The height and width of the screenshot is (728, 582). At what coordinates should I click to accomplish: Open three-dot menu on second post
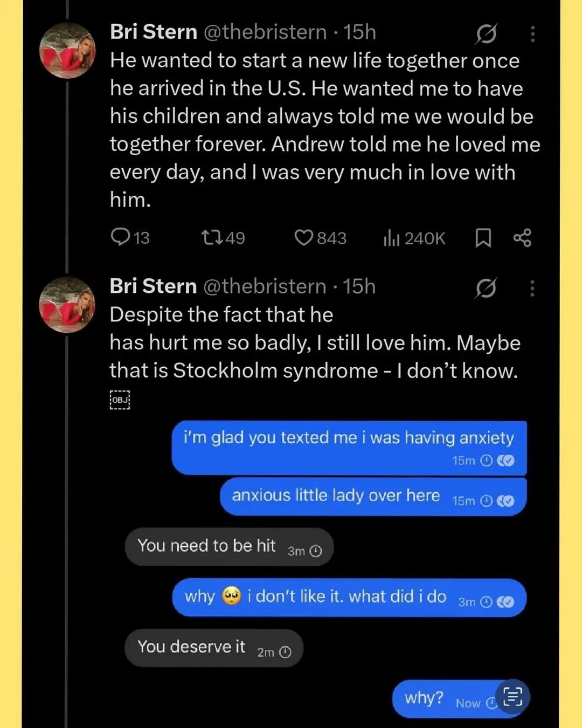[x=532, y=289]
